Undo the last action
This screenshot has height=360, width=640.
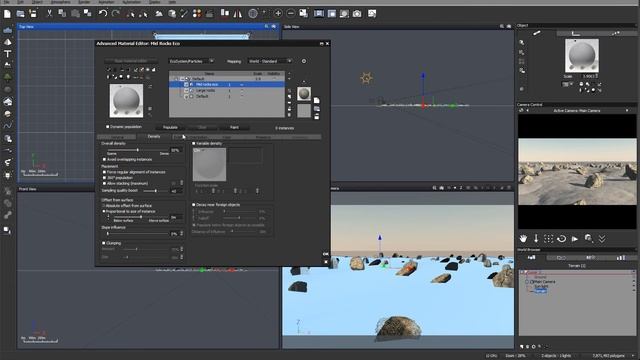pyautogui.click(x=103, y=13)
